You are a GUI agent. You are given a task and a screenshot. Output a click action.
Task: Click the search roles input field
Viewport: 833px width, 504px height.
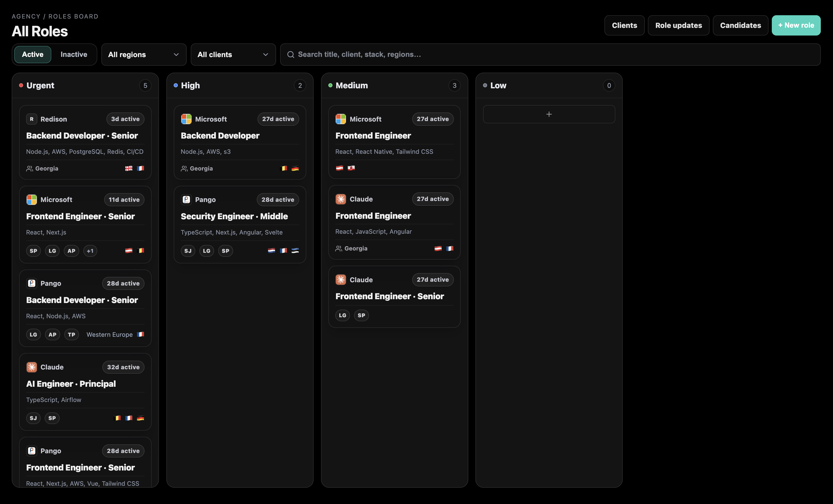(x=550, y=54)
